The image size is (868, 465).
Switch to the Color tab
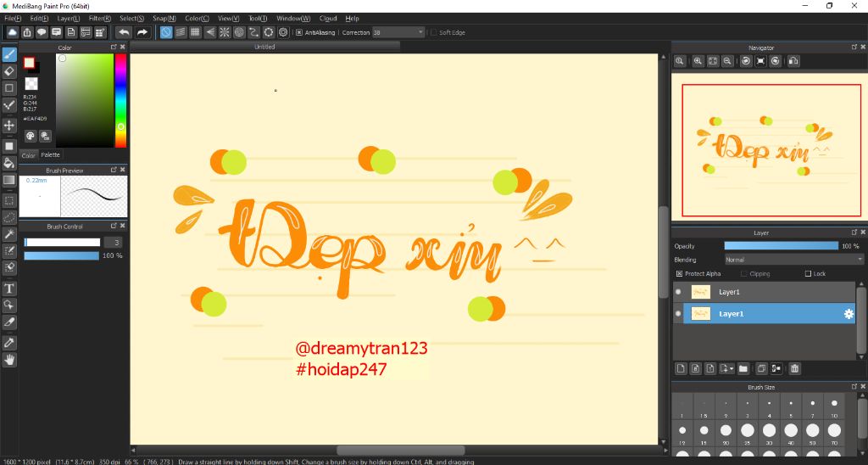(x=28, y=155)
